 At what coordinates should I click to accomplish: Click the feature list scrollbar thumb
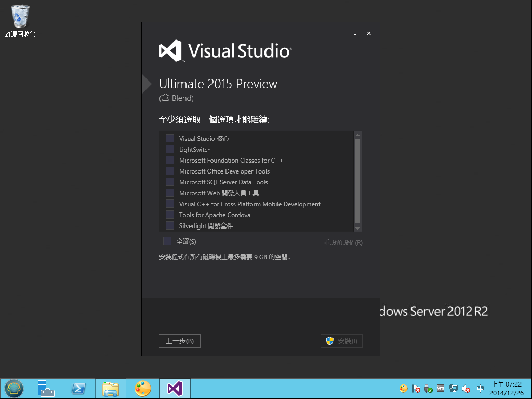point(357,181)
